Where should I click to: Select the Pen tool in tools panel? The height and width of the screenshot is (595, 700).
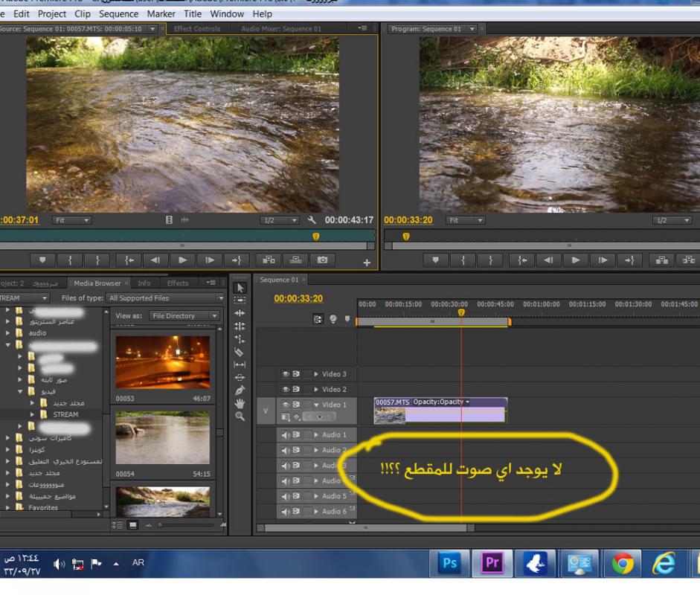[x=240, y=390]
